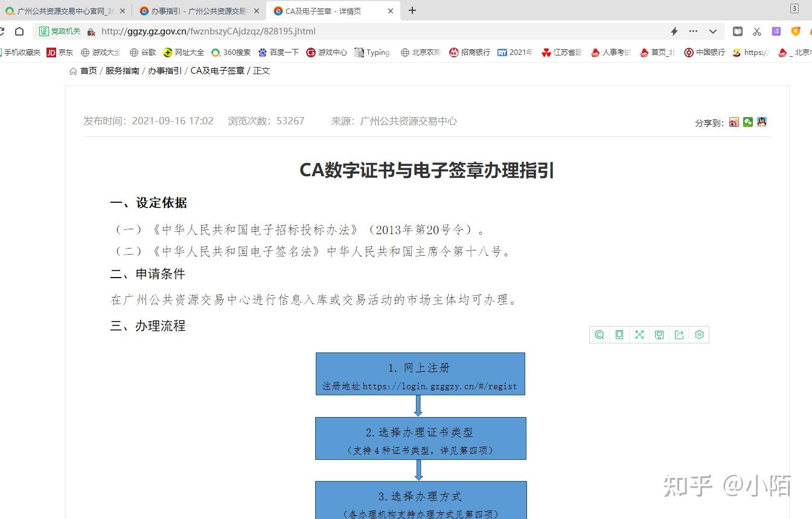
Task: Click the 选择办理方式 flowchart box
Action: (421, 500)
